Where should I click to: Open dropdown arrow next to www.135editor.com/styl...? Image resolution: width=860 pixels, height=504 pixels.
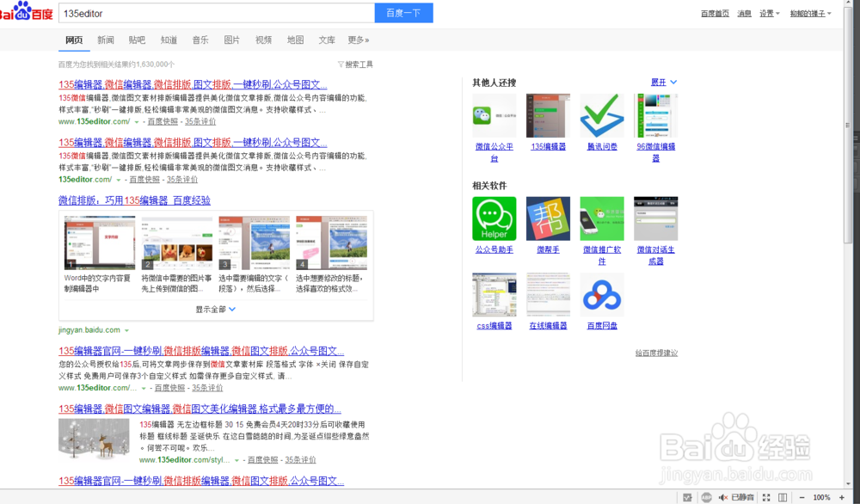[236, 461]
